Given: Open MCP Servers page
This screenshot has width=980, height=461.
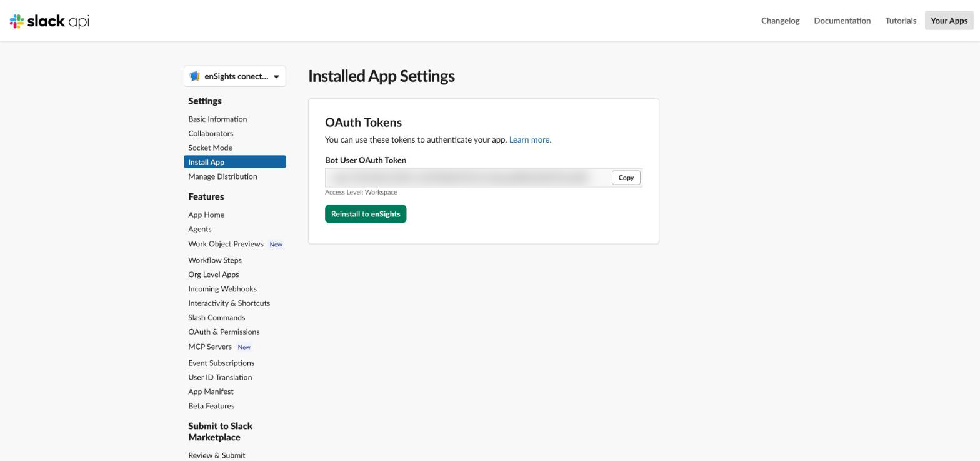Looking at the screenshot, I should click(x=210, y=347).
